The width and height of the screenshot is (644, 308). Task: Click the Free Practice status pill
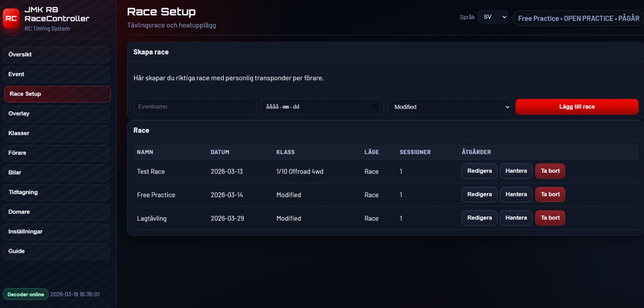tap(578, 18)
